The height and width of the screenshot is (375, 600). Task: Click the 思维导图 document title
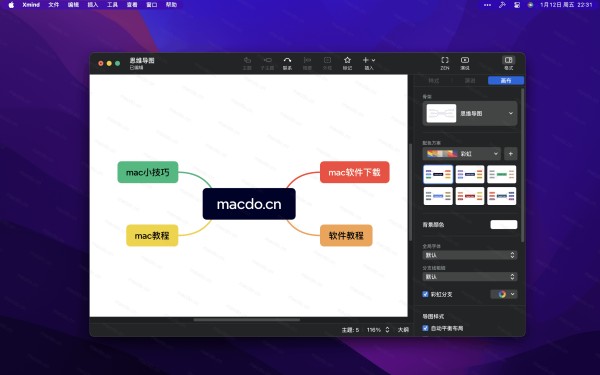tap(142, 60)
